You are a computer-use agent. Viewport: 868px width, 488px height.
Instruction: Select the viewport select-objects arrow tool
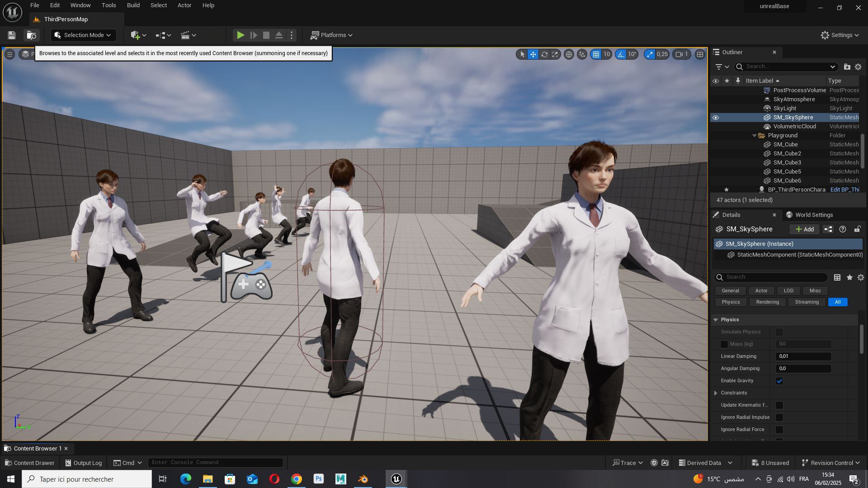pos(522,54)
